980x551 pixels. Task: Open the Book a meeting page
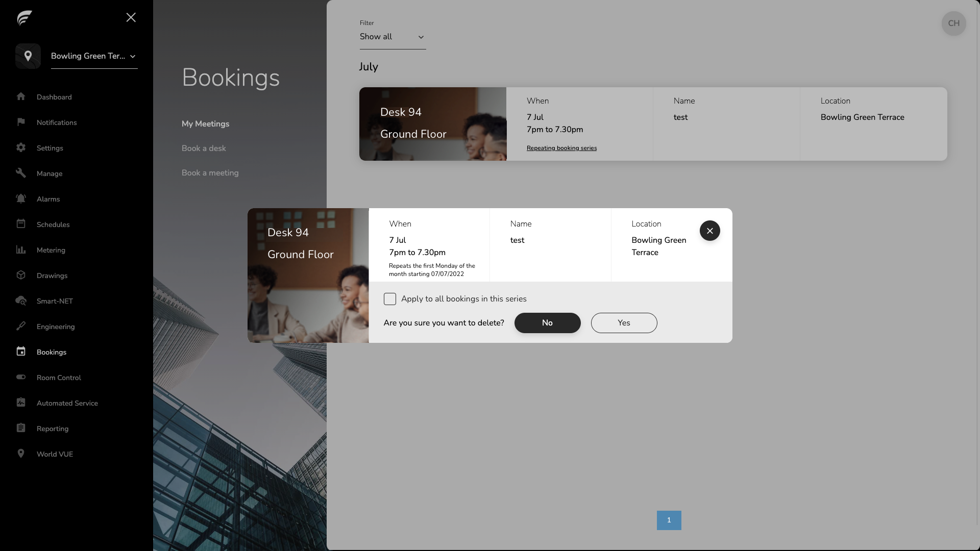tap(210, 173)
